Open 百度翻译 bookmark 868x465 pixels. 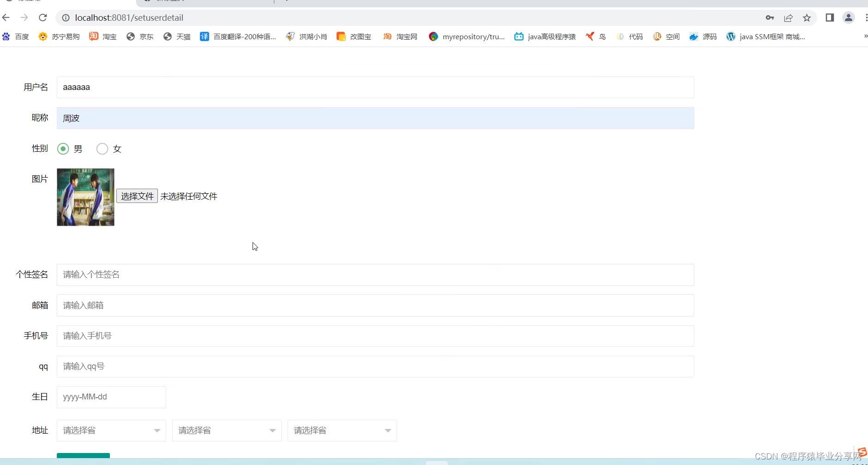point(238,36)
